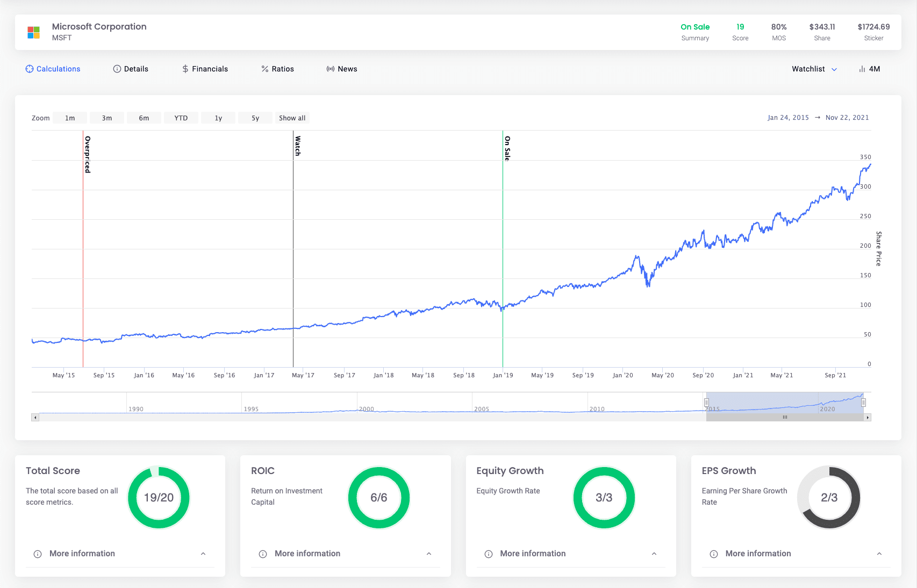917x588 pixels.
Task: Click the 80% MOS value
Action: pyautogui.click(x=779, y=27)
